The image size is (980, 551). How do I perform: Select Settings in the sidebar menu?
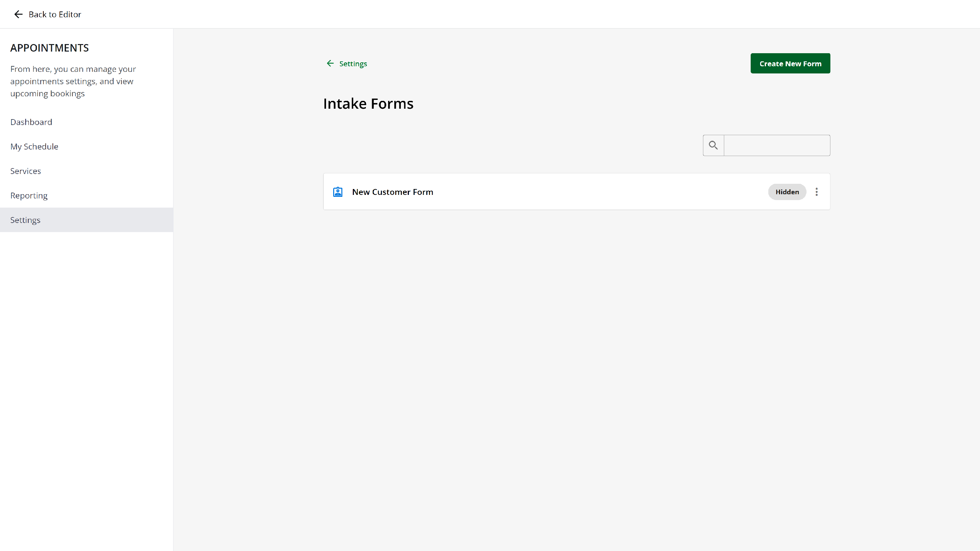(25, 220)
